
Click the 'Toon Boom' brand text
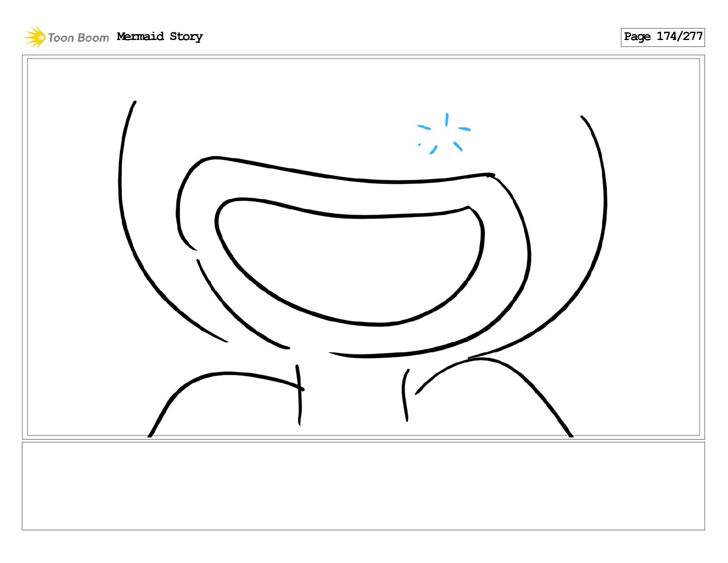click(79, 38)
